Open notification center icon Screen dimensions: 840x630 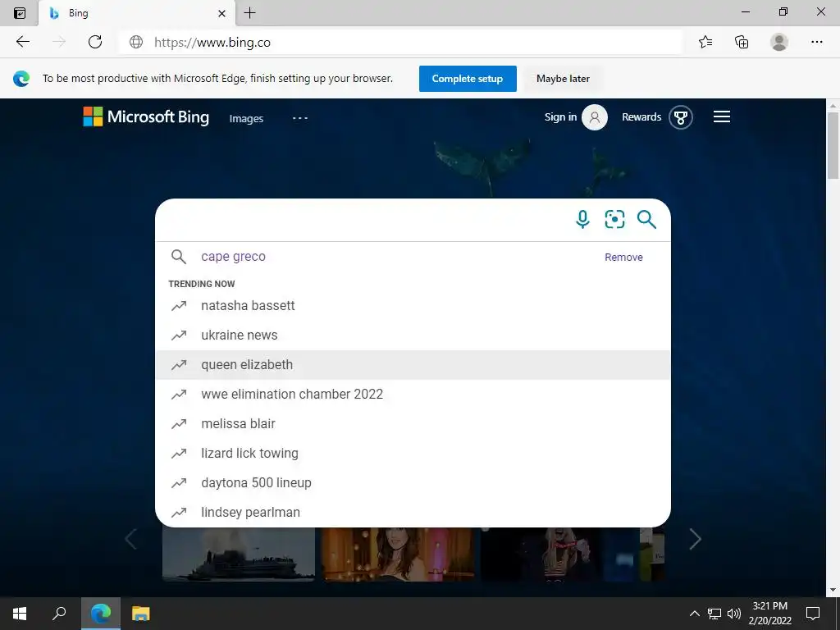[813, 614]
